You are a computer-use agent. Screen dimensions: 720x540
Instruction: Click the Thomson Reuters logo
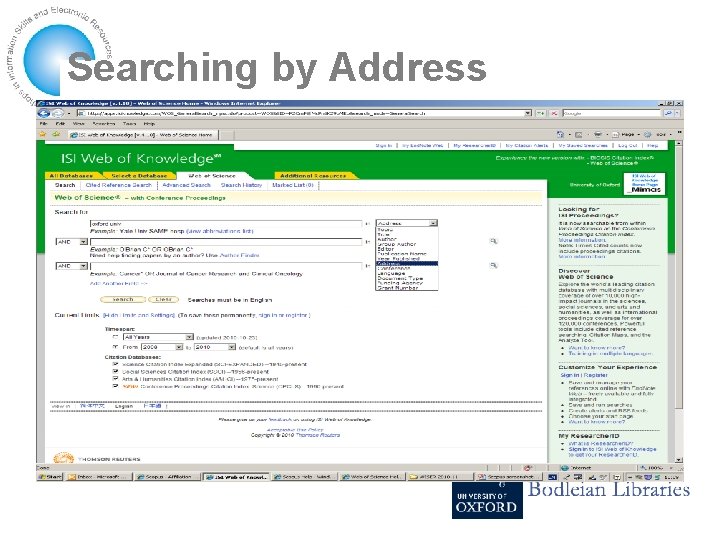[96, 458]
